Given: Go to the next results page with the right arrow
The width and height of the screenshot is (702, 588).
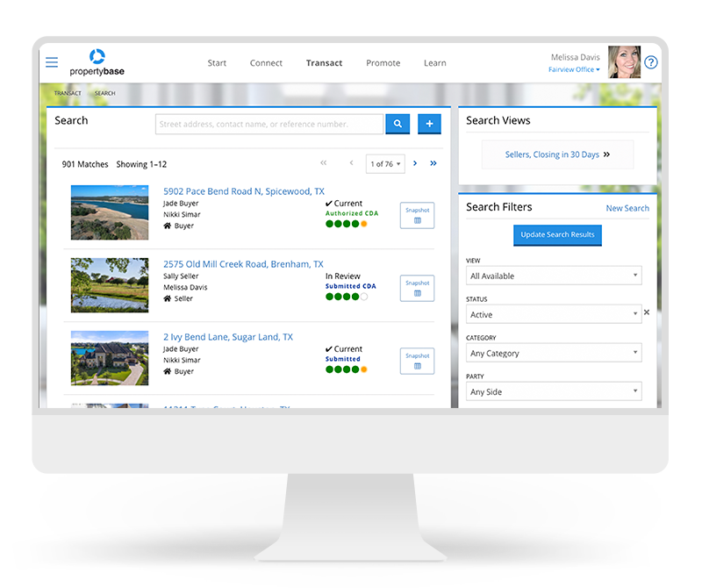Looking at the screenshot, I should 415,163.
